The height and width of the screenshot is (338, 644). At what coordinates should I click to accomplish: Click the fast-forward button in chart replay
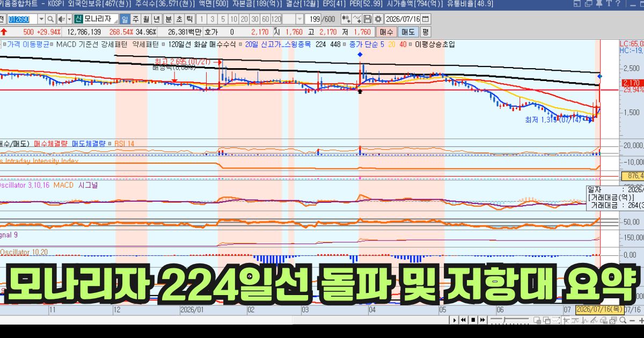[x=482, y=320]
